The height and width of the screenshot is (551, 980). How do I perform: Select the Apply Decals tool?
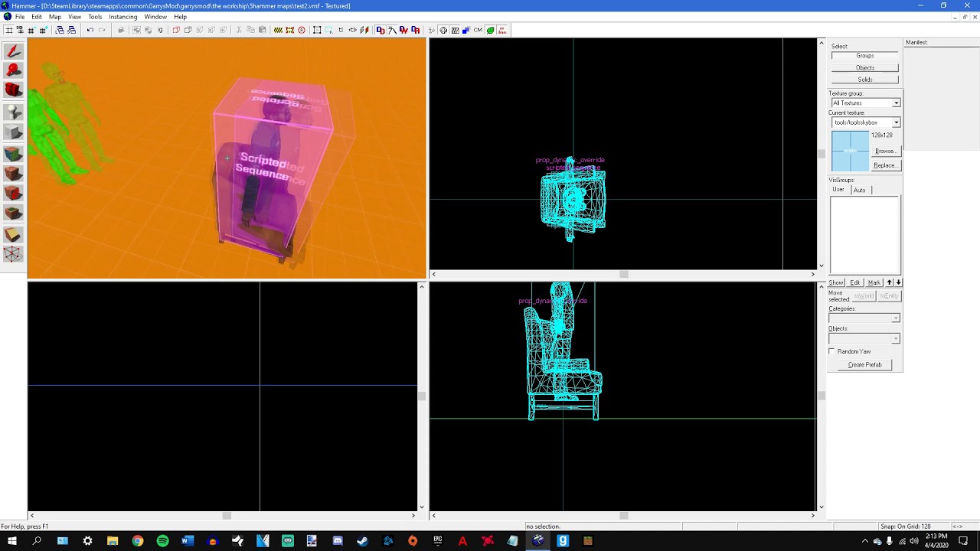(x=13, y=194)
